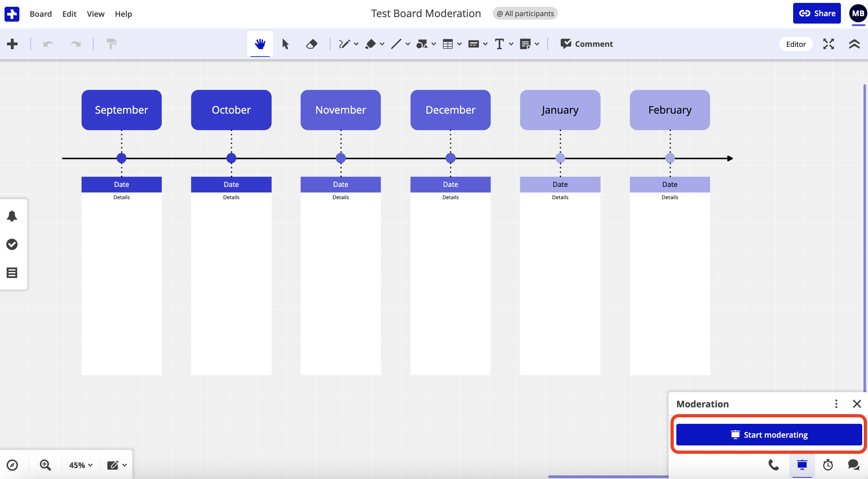The height and width of the screenshot is (479, 868).
Task: Open the pen tool options dropdown arrow
Action: pyautogui.click(x=356, y=44)
